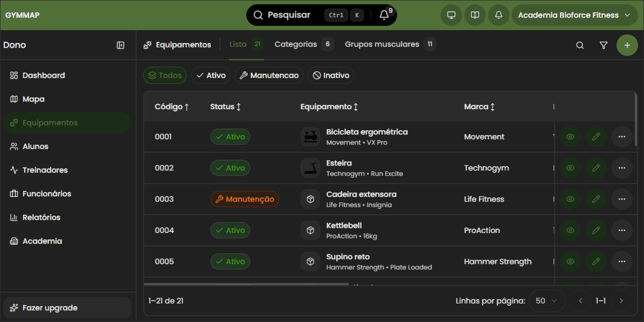The width and height of the screenshot is (644, 322).
Task: Open the Grupos musculares tab
Action: [x=382, y=44]
